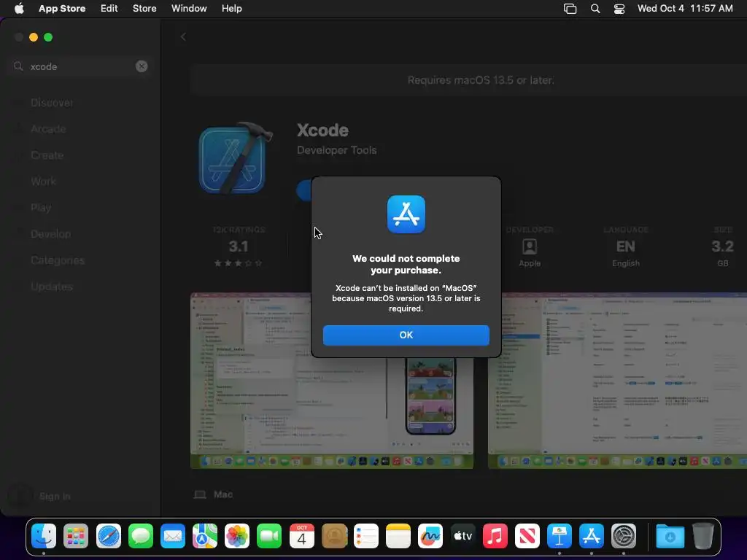
Task: Open App Store from the Dock
Action: click(x=592, y=536)
